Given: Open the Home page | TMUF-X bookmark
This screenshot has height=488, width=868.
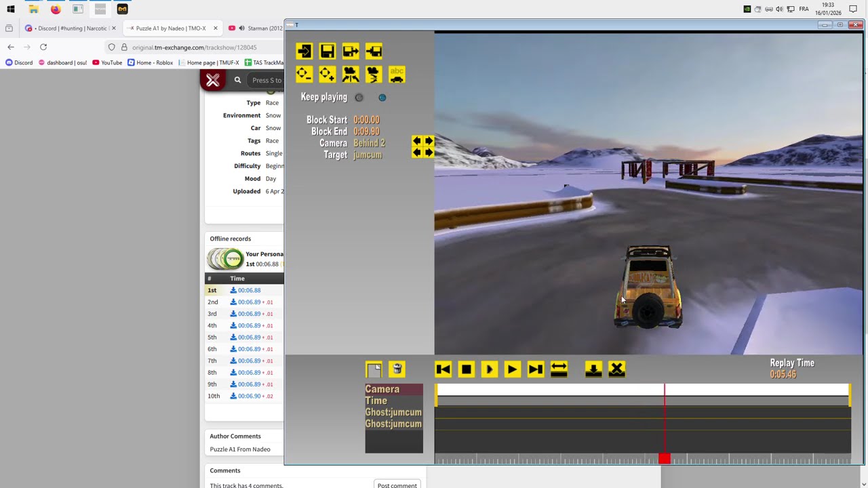Looking at the screenshot, I should [208, 62].
